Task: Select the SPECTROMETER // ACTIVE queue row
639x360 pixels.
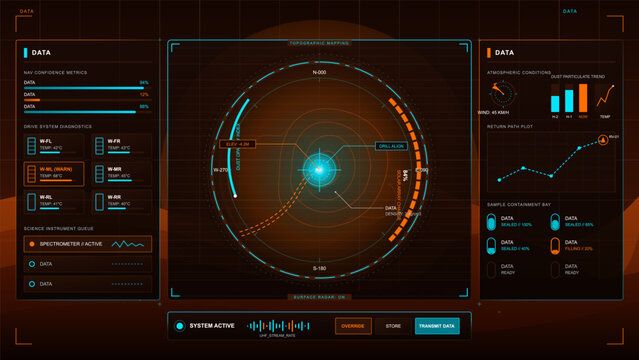Action: [88, 244]
